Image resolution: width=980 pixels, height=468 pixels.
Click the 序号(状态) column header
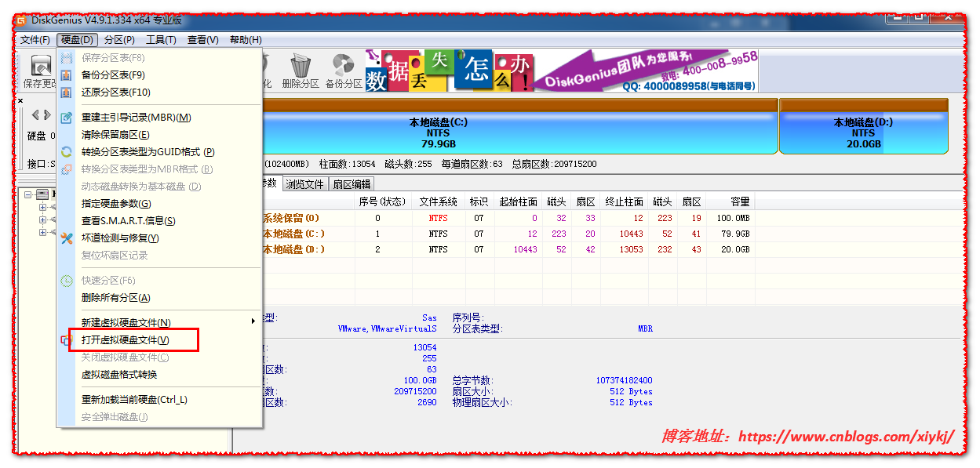383,201
